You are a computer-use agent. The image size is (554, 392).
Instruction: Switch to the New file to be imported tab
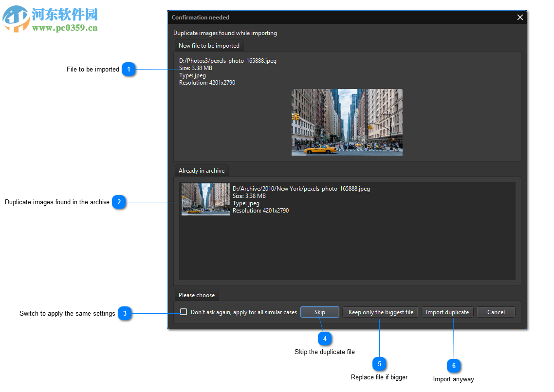(x=209, y=45)
